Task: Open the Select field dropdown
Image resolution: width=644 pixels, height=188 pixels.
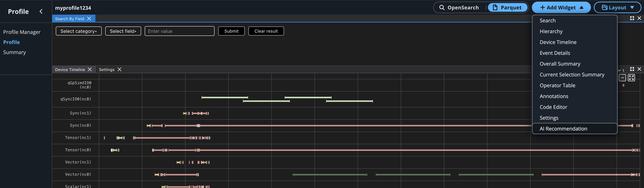Action: 123,31
